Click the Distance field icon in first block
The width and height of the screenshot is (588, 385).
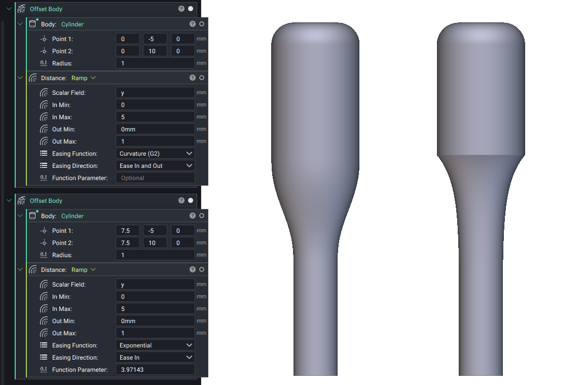click(33, 78)
